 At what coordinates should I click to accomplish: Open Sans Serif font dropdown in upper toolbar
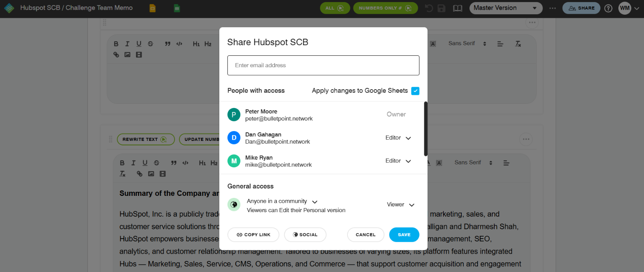[467, 44]
